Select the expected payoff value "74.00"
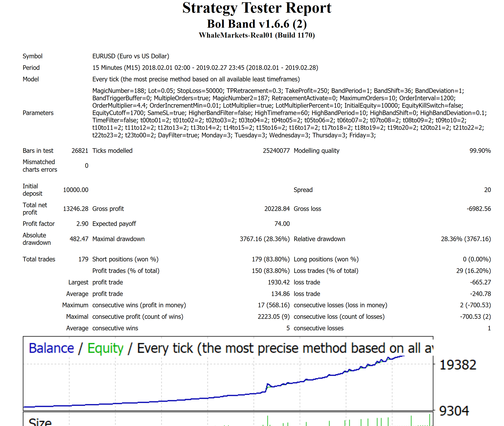 tap(282, 224)
